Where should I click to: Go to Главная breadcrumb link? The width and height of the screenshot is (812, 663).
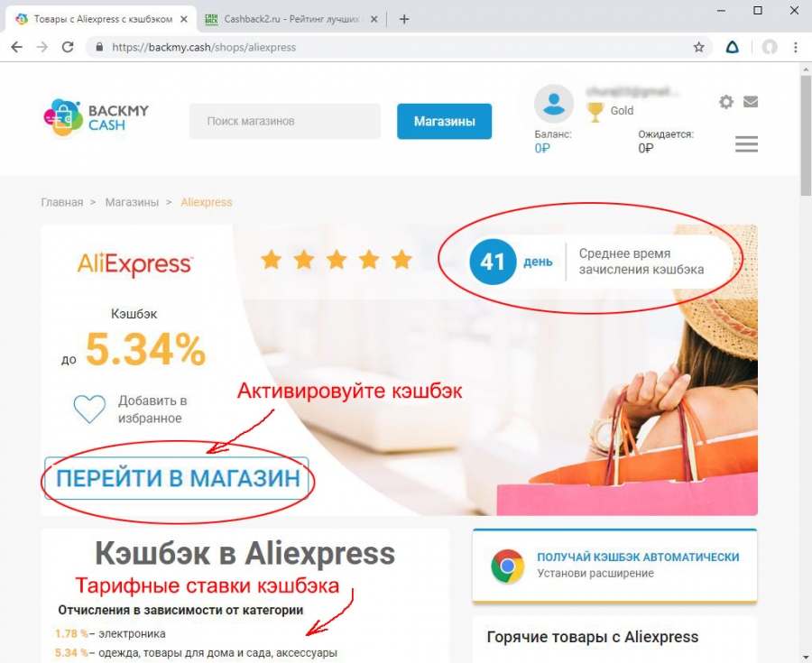pyautogui.click(x=62, y=202)
